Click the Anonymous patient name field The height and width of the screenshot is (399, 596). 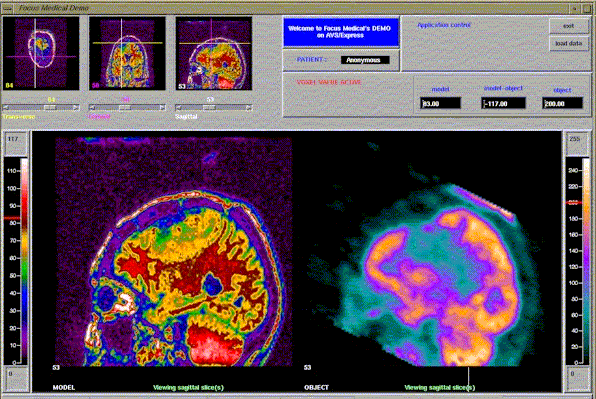click(365, 60)
